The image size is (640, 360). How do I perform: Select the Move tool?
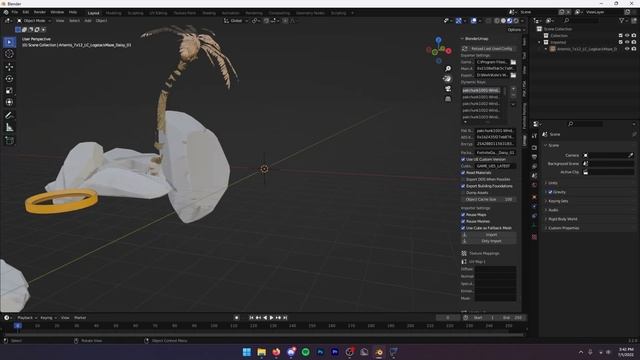(x=9, y=67)
